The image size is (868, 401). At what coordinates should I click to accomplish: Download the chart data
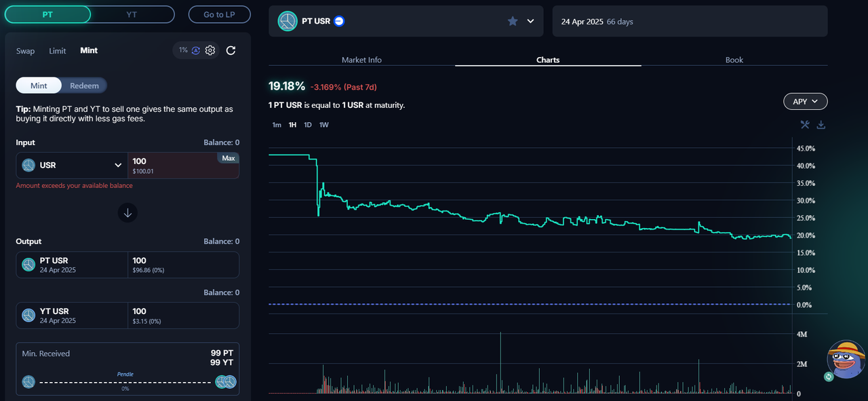coord(821,125)
